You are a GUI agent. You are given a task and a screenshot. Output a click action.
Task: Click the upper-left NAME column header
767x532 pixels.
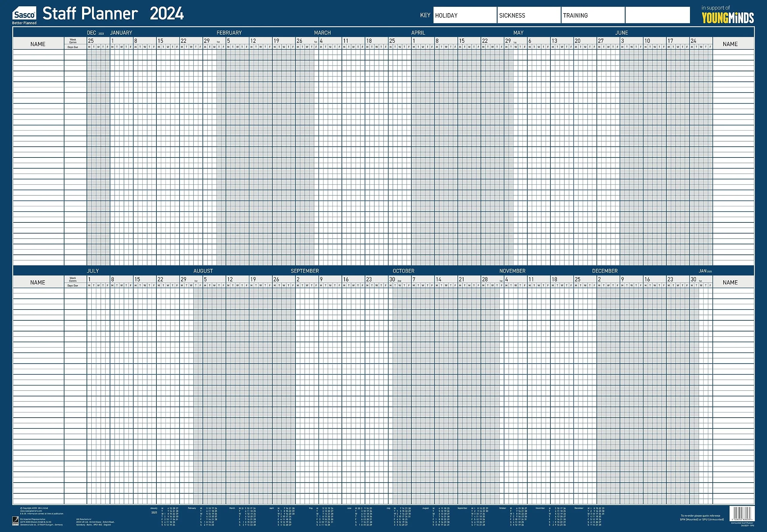[38, 44]
